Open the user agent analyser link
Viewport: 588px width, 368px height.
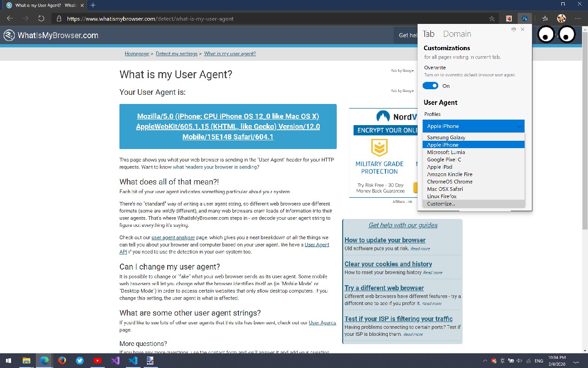(173, 238)
